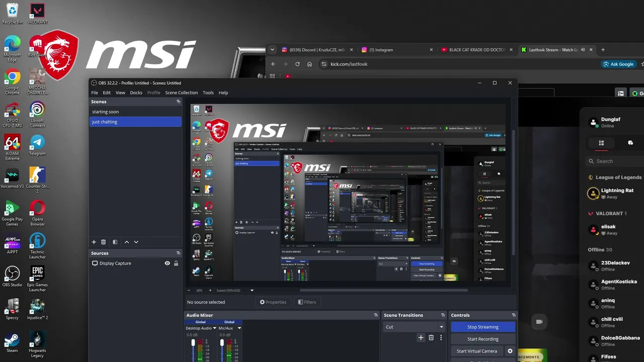Select the starting soon scene
The image size is (644, 362).
coord(135,112)
